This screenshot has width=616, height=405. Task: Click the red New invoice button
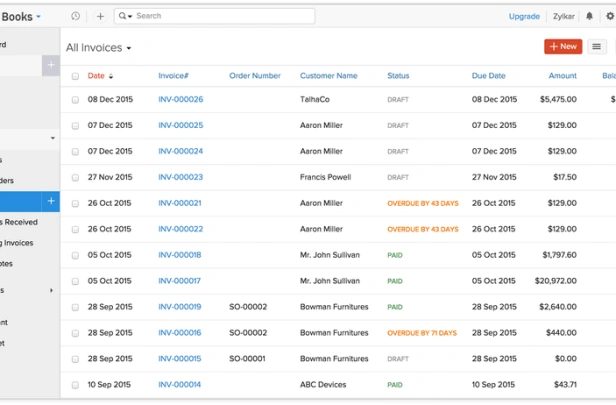(563, 46)
